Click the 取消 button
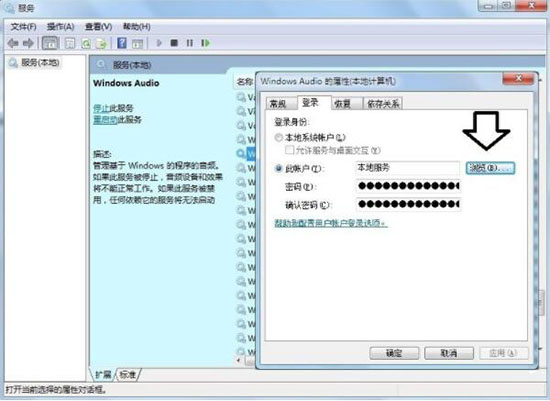 click(x=449, y=353)
